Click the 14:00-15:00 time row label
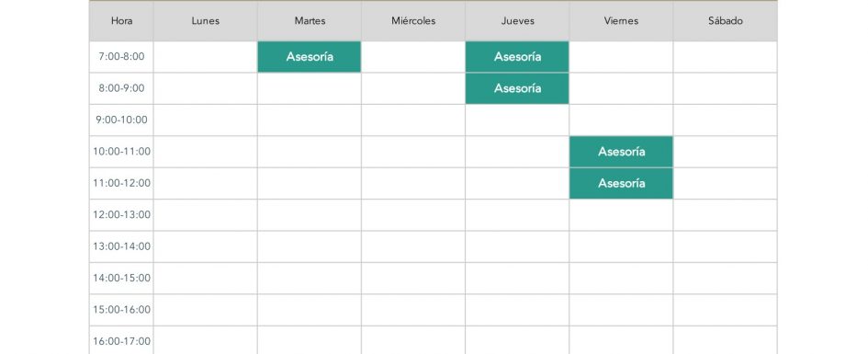The height and width of the screenshot is (354, 868). pyautogui.click(x=121, y=278)
